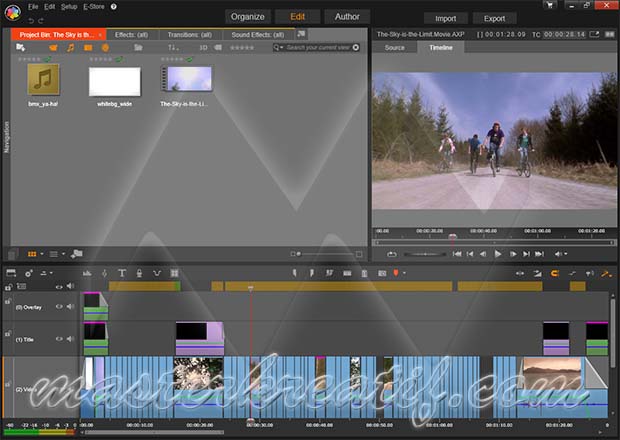Select the whitebg_wide image thumbnail

coord(115,81)
